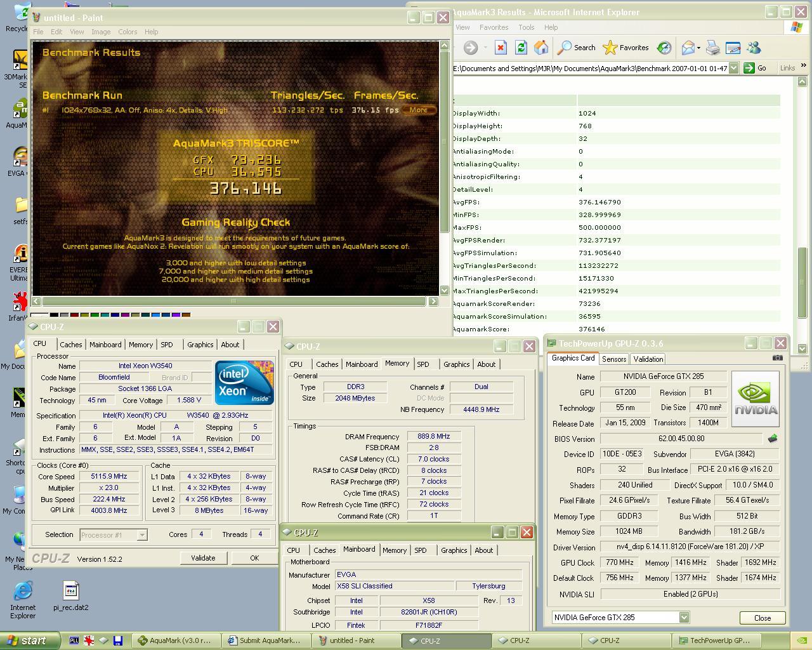Click Paint horizontal scrollbar thumb
This screenshot has width=812, height=650.
click(x=233, y=301)
